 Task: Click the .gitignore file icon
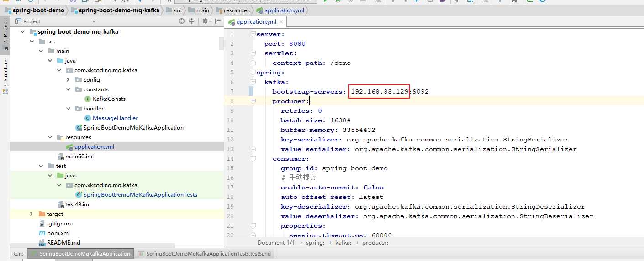[42, 224]
